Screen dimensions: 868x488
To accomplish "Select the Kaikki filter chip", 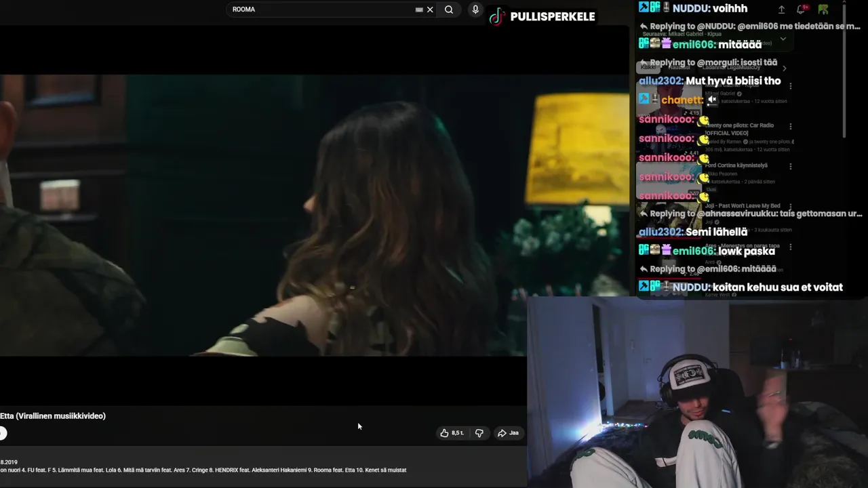I will pyautogui.click(x=648, y=67).
